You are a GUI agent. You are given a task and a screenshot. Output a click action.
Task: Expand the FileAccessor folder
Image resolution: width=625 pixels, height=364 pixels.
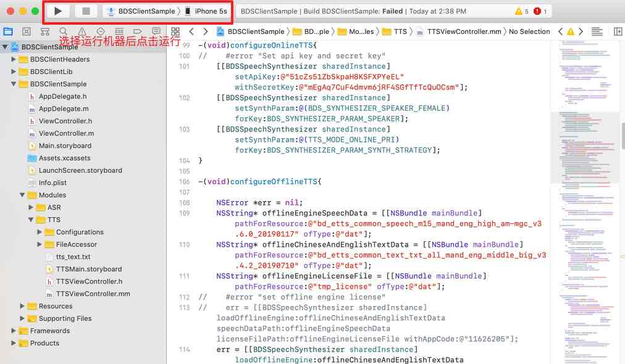pos(40,244)
